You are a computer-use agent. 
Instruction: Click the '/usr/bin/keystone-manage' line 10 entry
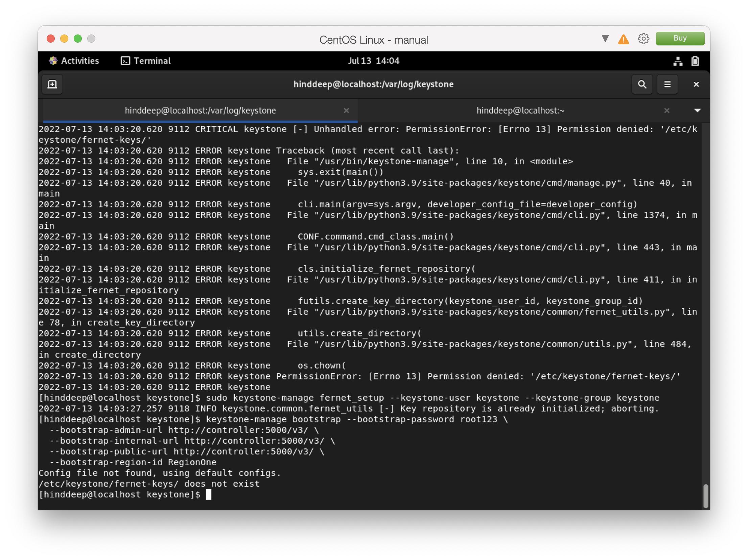[x=306, y=161]
